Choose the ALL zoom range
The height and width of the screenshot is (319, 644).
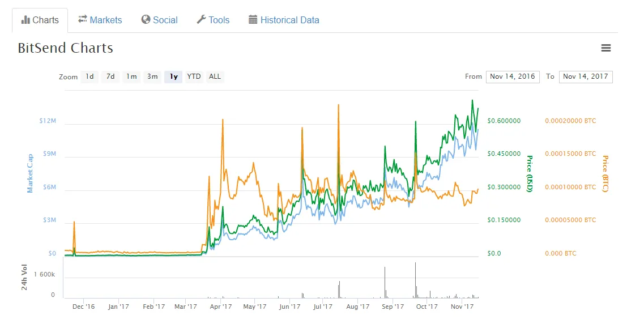click(x=215, y=76)
